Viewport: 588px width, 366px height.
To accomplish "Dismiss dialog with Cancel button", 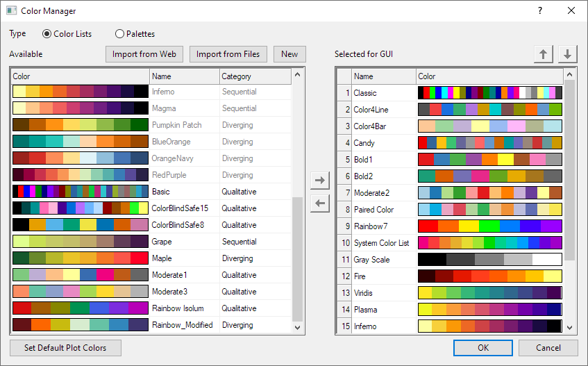I will 548,348.
